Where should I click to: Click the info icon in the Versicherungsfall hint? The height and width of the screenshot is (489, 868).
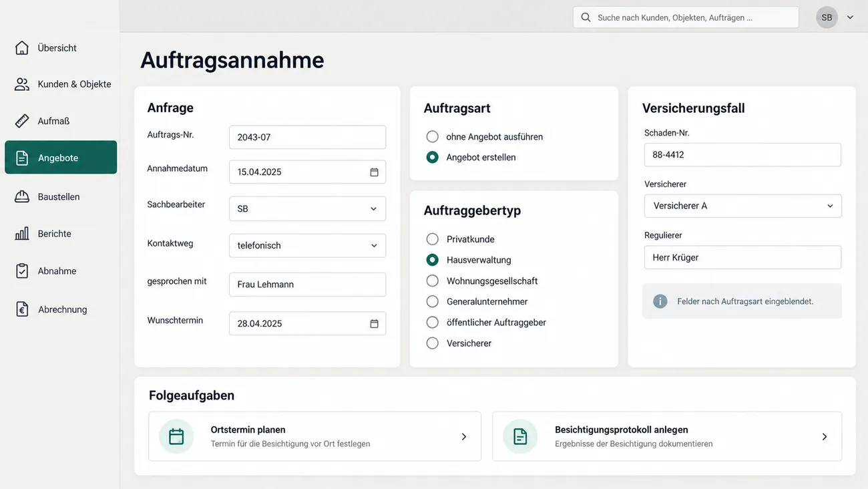[x=660, y=301]
